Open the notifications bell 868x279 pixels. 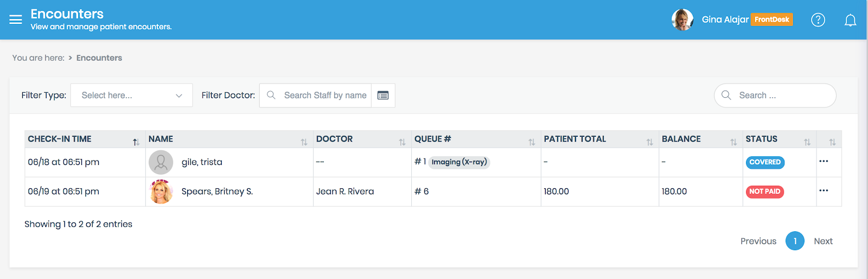coord(850,21)
